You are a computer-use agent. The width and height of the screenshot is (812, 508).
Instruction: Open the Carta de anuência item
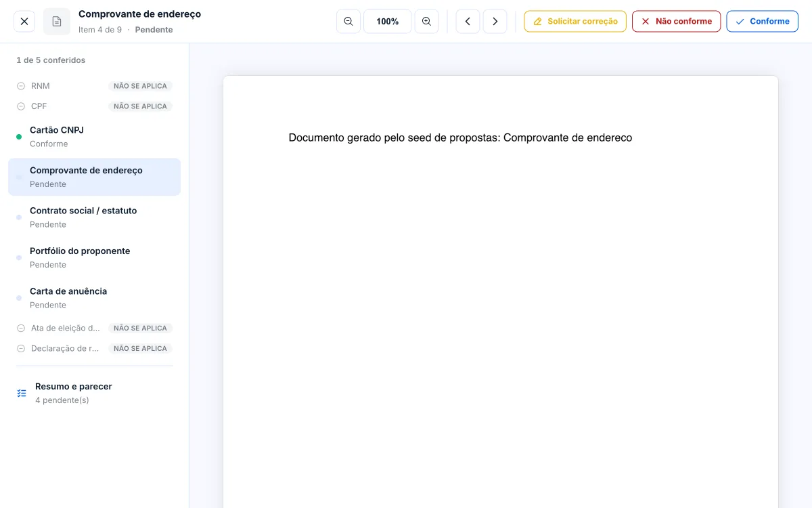point(95,298)
